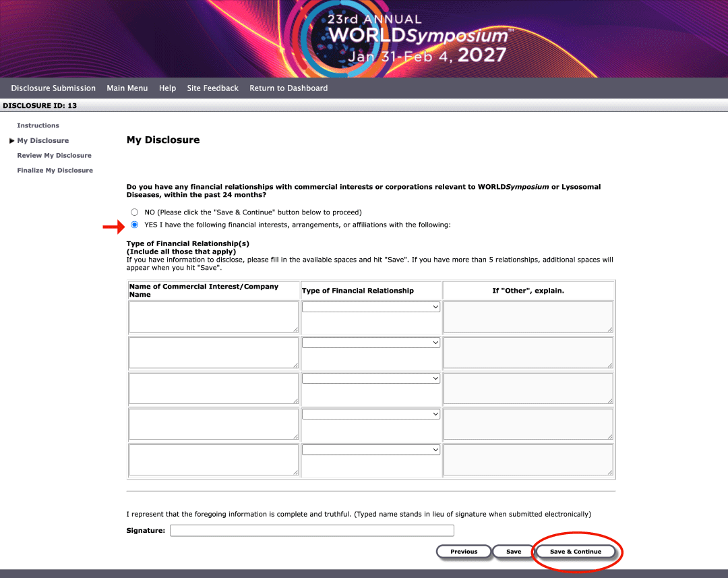Click Return to Dashboard
Viewport: 728px width, 578px height.
tap(289, 88)
